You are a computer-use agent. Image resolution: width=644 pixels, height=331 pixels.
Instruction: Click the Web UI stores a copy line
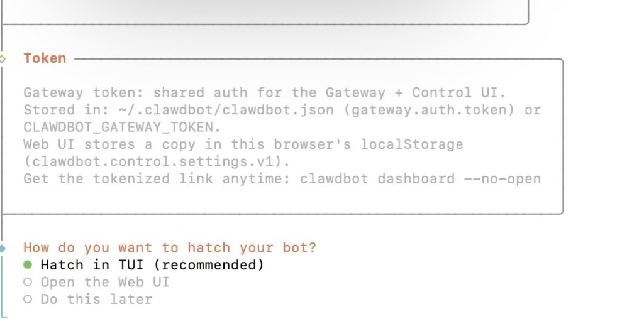[243, 144]
